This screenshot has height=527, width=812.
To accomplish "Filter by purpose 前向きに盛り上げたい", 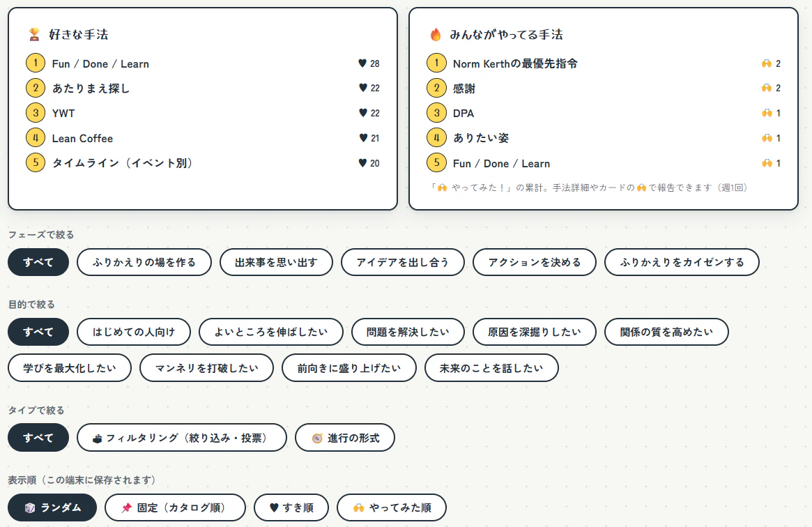I will pyautogui.click(x=349, y=368).
